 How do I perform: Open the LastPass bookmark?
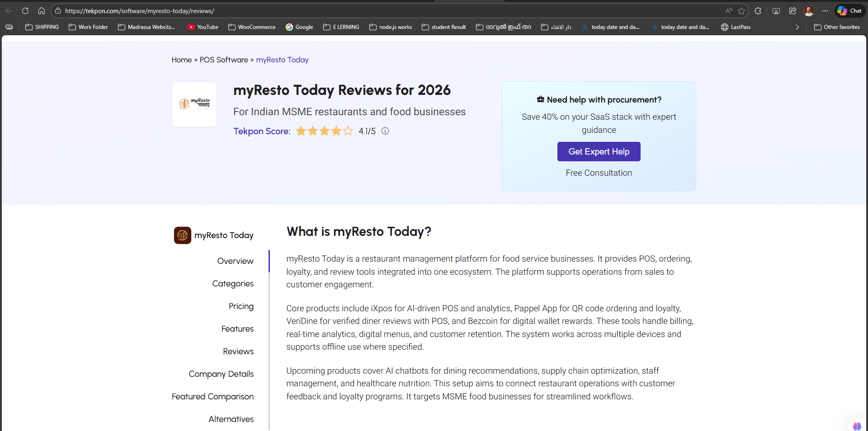point(736,27)
